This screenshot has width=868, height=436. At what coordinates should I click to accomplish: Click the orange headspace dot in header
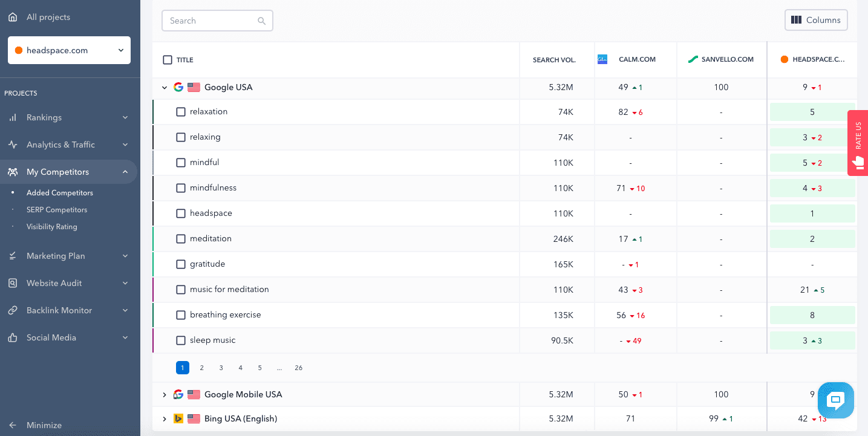tap(785, 59)
